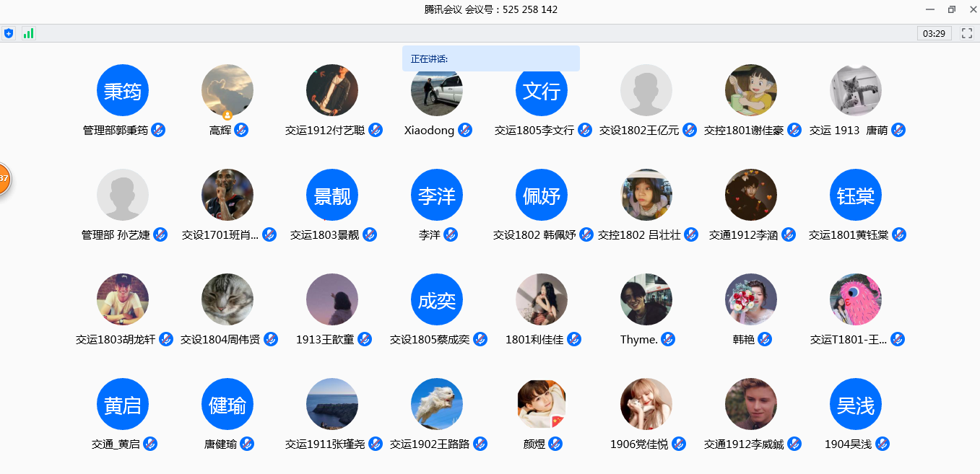Select 交运1801黄钰棠's avatar
This screenshot has width=980, height=474.
coord(856,194)
